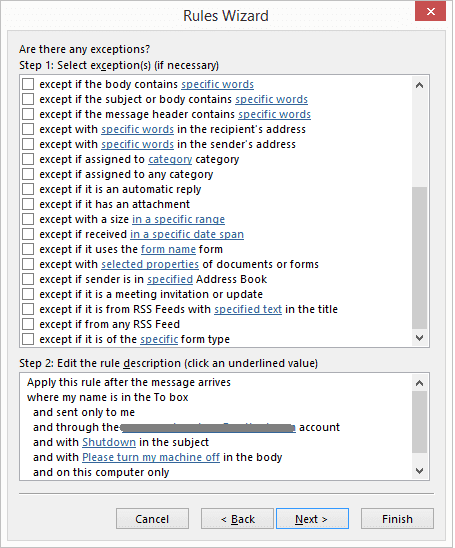Image resolution: width=455 pixels, height=548 pixels.
Task: Open 'in a specific date span' link
Action: (x=187, y=234)
